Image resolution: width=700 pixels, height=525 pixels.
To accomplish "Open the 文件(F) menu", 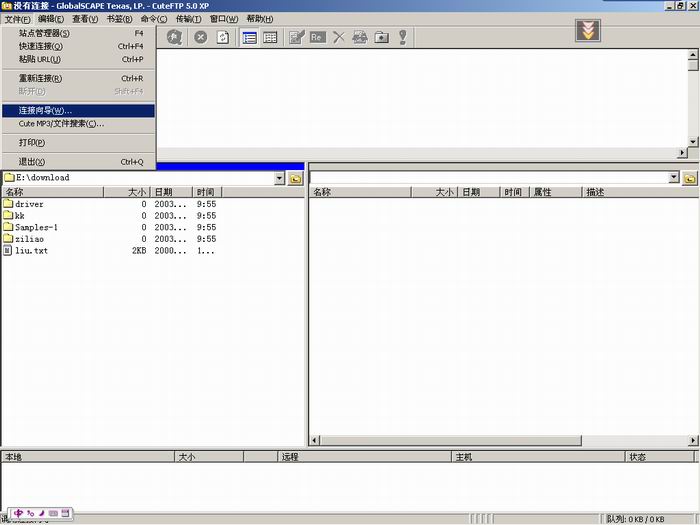I will pos(17,19).
